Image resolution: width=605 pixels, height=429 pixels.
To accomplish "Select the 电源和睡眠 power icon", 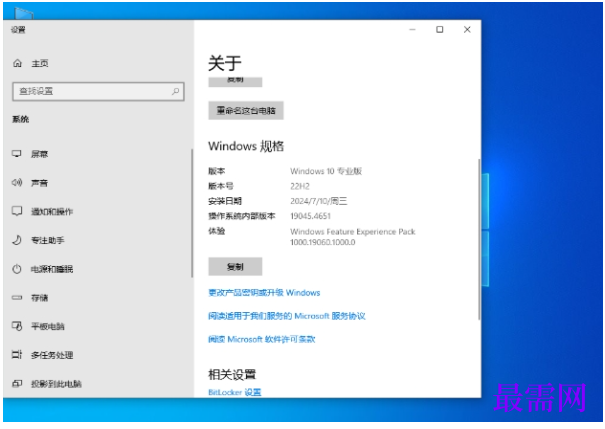I will (17, 269).
